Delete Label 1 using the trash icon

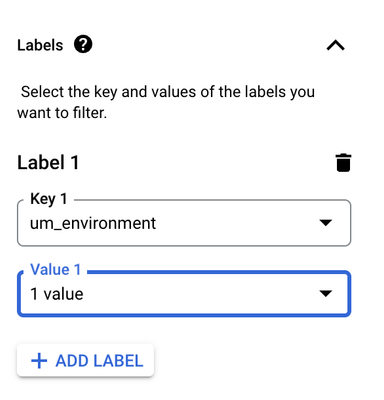(x=343, y=163)
